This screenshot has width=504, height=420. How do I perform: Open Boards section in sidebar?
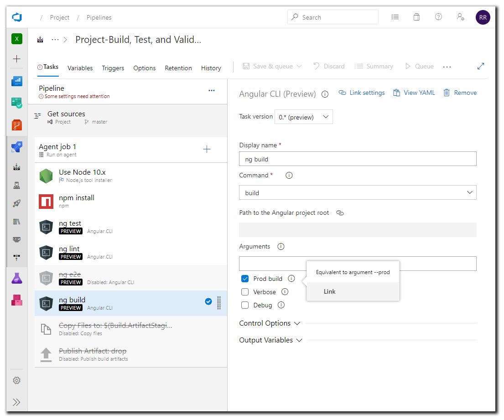tap(17, 103)
